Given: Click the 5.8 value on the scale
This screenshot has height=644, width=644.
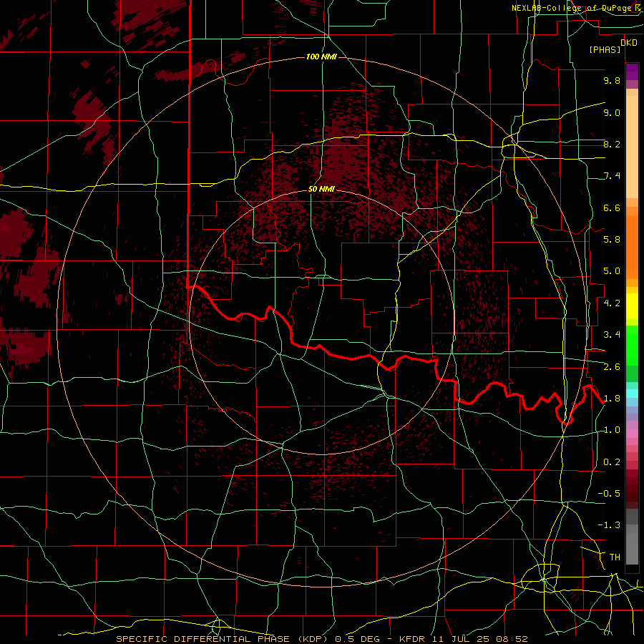Looking at the screenshot, I should pyautogui.click(x=612, y=240).
